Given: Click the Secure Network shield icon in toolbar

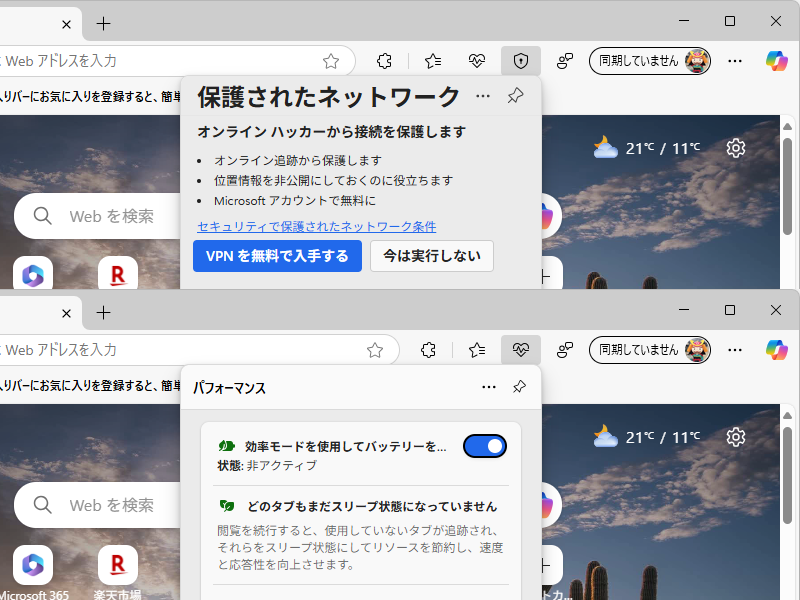Looking at the screenshot, I should 520,61.
